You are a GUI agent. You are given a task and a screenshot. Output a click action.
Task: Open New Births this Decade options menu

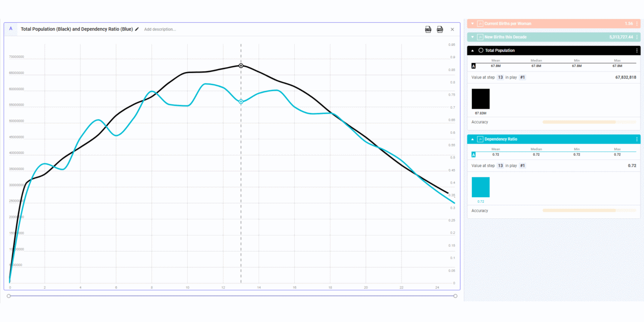coord(637,37)
